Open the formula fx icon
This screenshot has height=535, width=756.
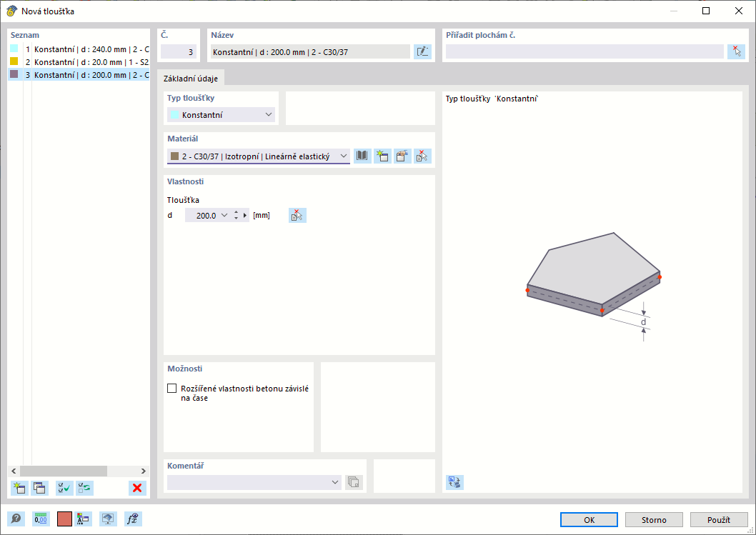click(x=133, y=519)
